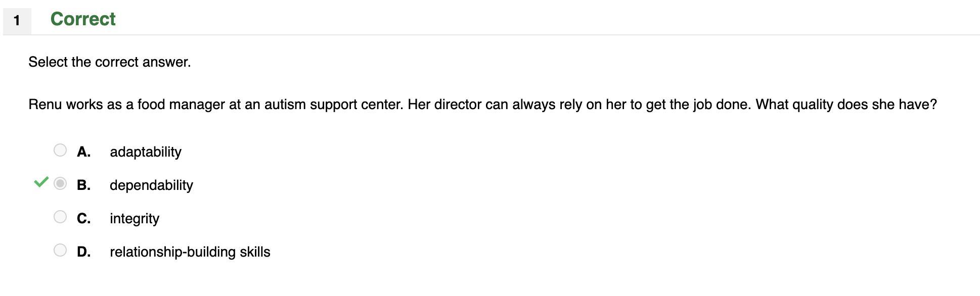Click the sentence starting "Renu works as"

click(x=216, y=105)
